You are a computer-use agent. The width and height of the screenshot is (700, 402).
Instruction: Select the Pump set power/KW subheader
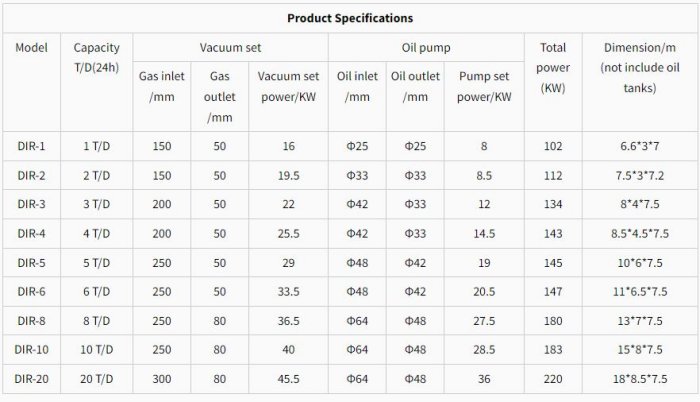(484, 87)
